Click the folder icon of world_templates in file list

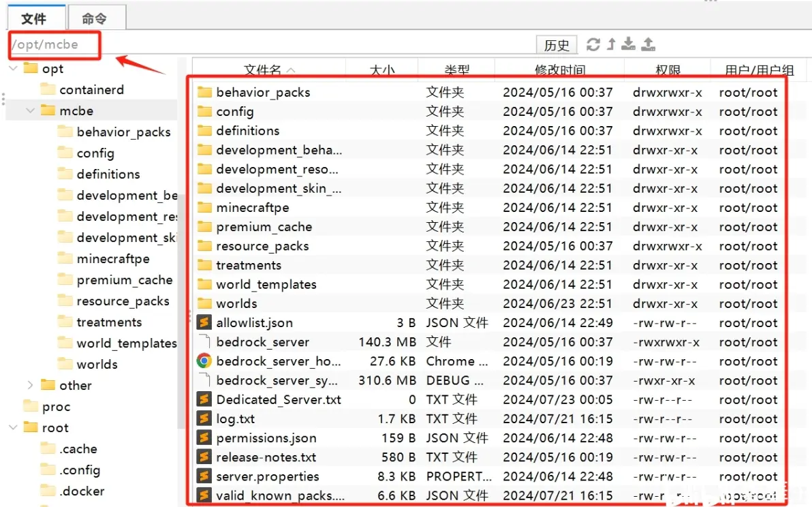[x=204, y=283]
